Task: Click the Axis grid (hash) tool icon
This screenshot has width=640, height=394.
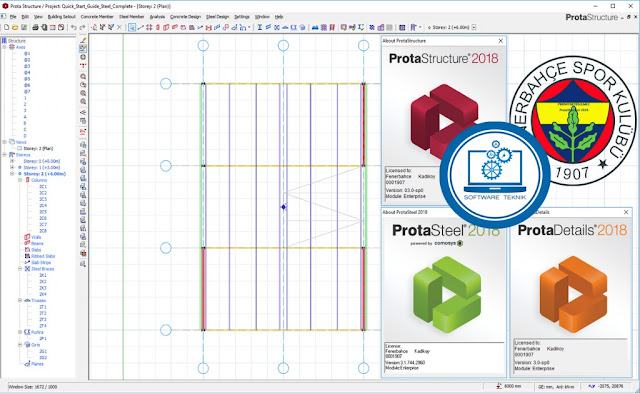Action: tap(149, 27)
